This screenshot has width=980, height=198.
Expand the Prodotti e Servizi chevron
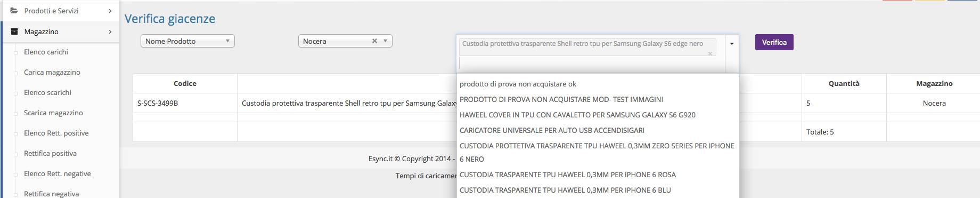pos(110,11)
